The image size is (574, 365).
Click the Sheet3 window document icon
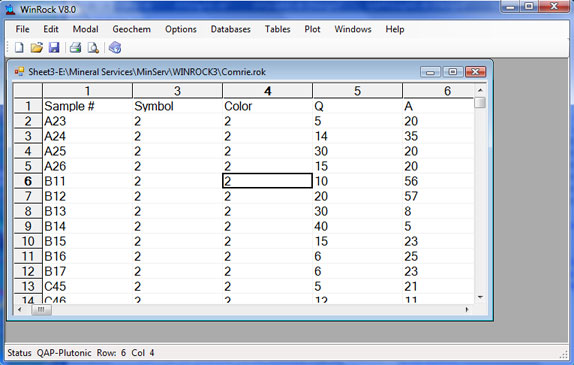click(x=19, y=72)
